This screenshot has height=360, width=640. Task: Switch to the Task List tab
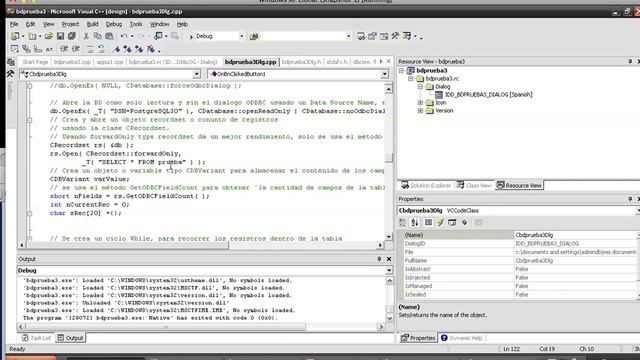(x=36, y=338)
